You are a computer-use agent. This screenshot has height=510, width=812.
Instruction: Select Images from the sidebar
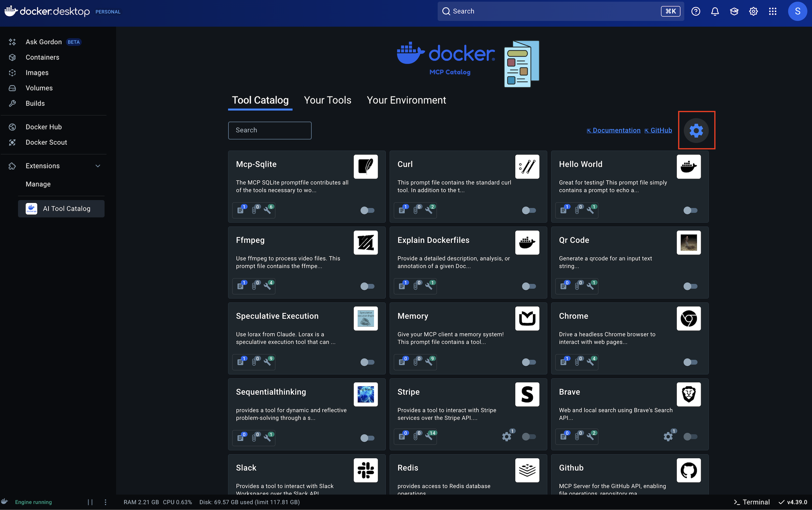pyautogui.click(x=37, y=73)
